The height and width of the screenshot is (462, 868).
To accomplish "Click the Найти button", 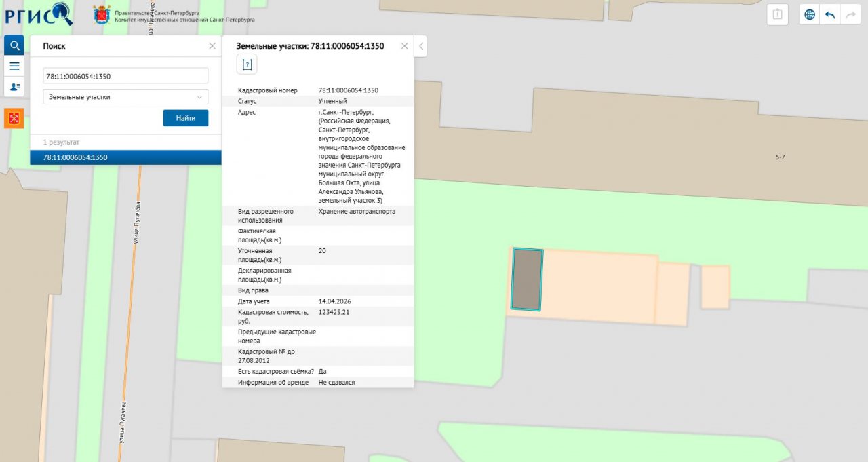I will click(x=186, y=118).
